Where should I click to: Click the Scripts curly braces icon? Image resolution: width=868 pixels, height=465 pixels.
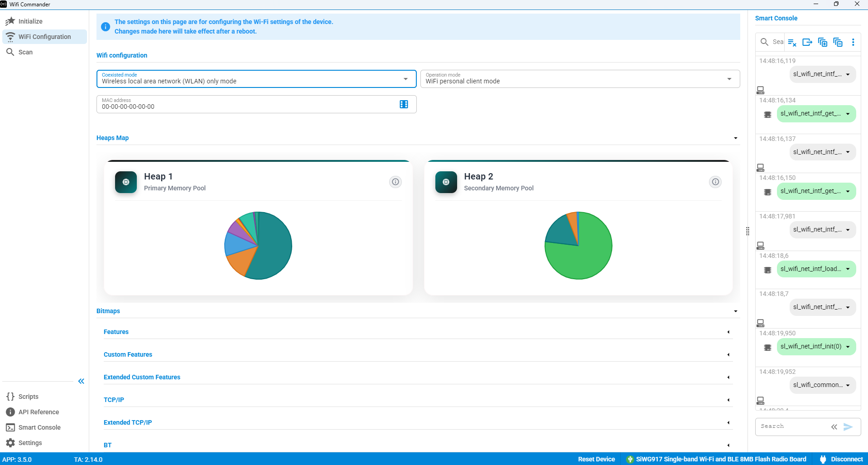click(x=10, y=397)
